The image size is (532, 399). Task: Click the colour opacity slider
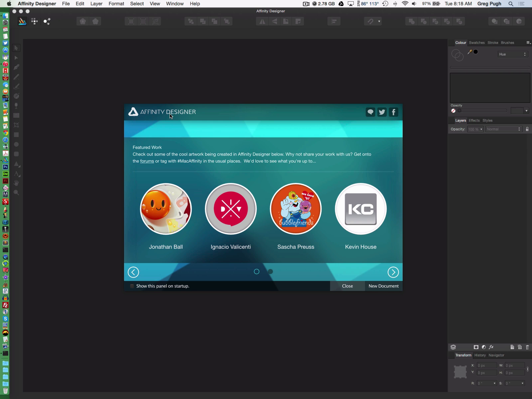point(482,111)
